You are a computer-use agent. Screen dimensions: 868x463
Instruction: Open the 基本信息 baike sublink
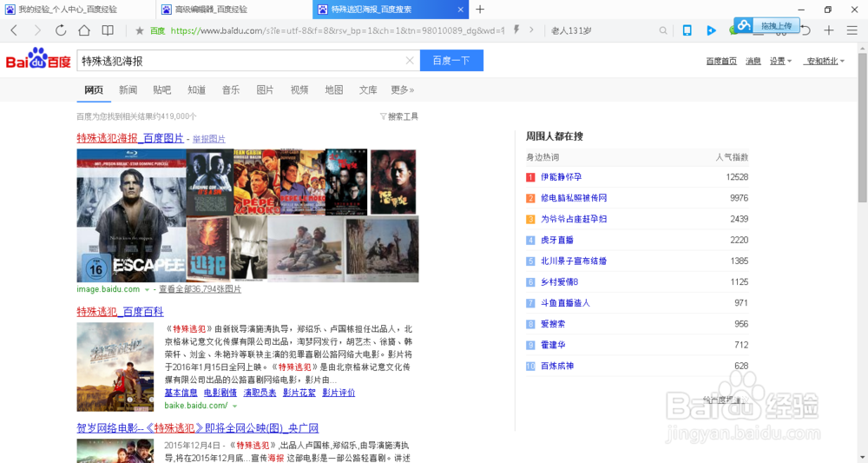point(181,393)
